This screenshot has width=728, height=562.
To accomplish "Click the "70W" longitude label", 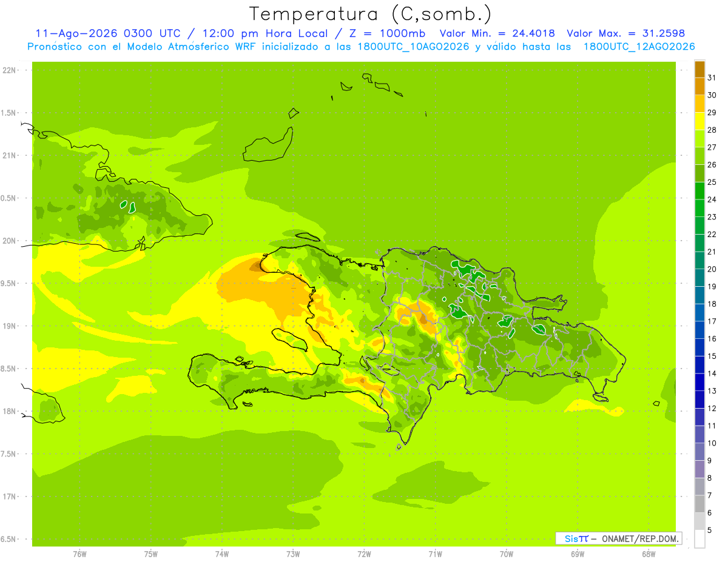I will [x=507, y=554].
